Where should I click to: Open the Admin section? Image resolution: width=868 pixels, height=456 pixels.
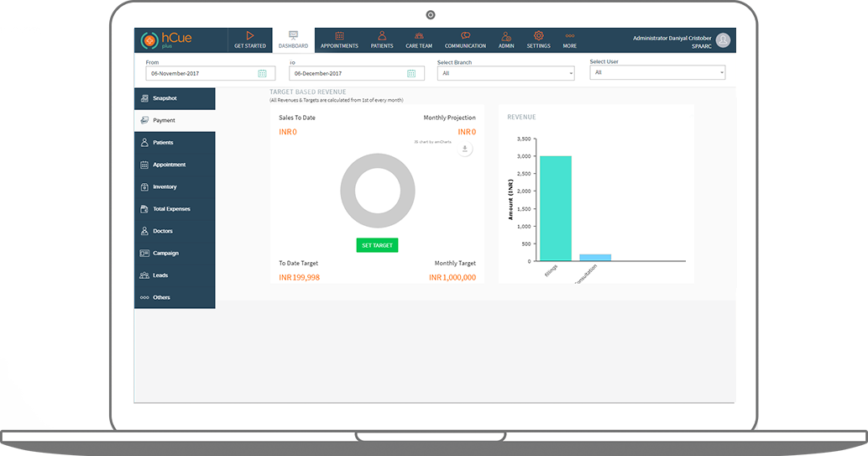(506, 40)
